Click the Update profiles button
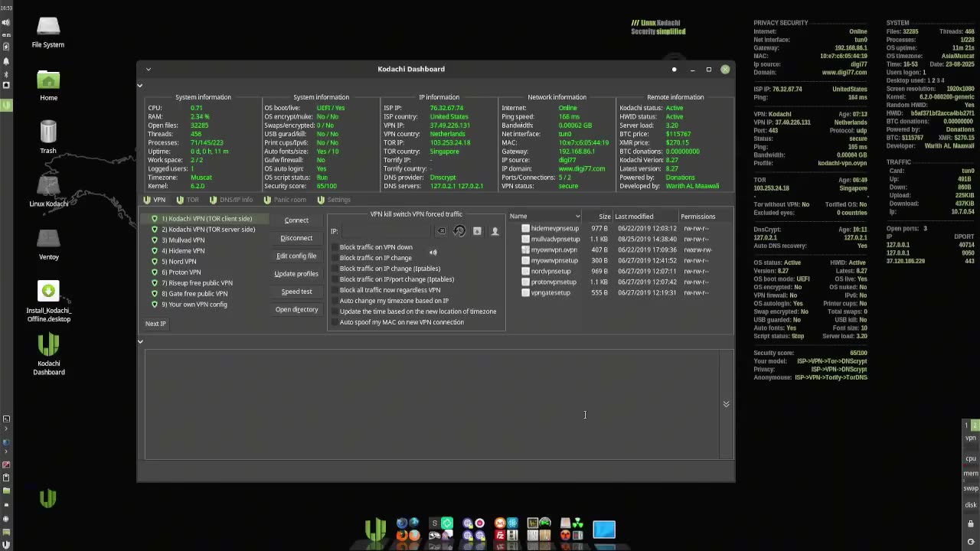The width and height of the screenshot is (980, 551). (296, 274)
